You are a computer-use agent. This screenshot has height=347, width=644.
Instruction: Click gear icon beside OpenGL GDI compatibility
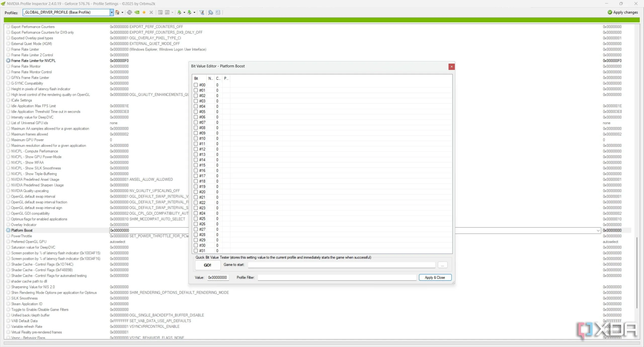(8, 213)
